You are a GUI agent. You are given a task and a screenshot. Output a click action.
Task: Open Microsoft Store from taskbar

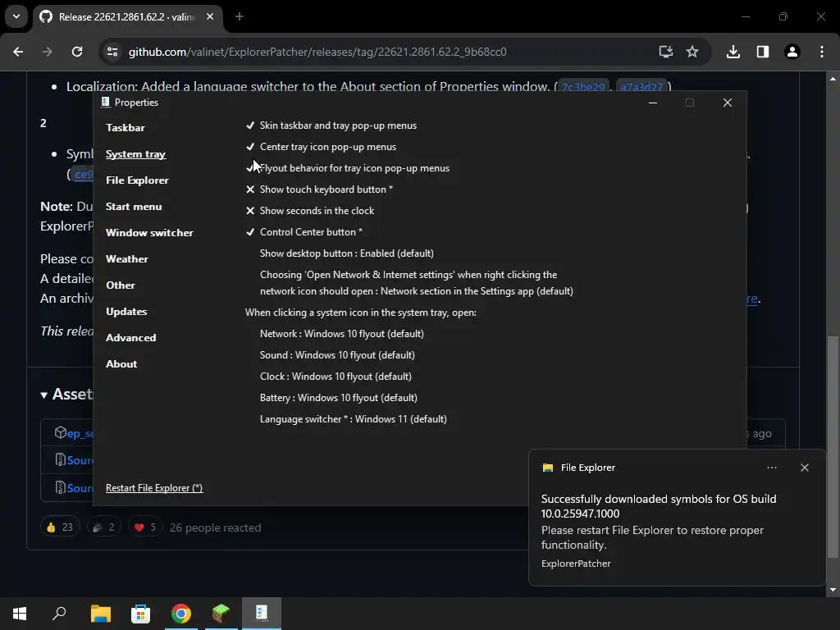point(140,614)
